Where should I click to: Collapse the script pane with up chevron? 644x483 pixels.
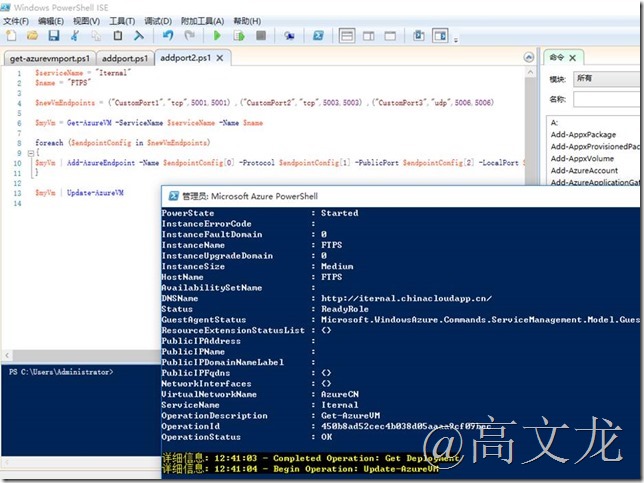(529, 58)
